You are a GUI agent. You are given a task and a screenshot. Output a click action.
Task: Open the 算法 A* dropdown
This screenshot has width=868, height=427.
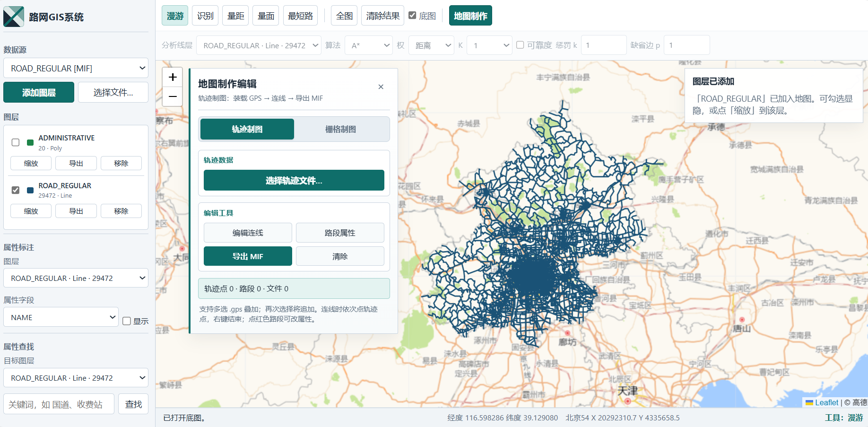click(369, 45)
